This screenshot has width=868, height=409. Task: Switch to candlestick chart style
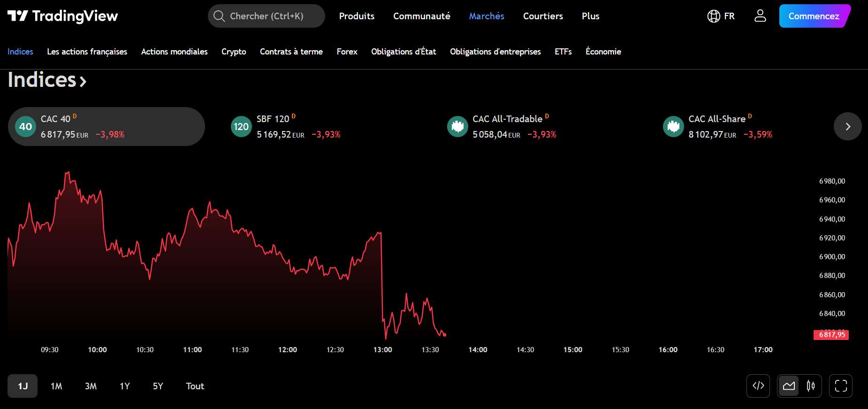pyautogui.click(x=810, y=386)
